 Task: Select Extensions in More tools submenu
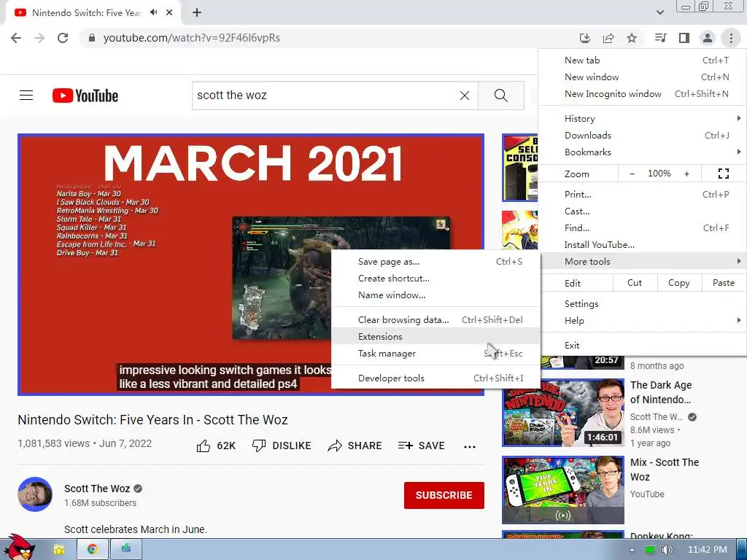[x=436, y=337]
